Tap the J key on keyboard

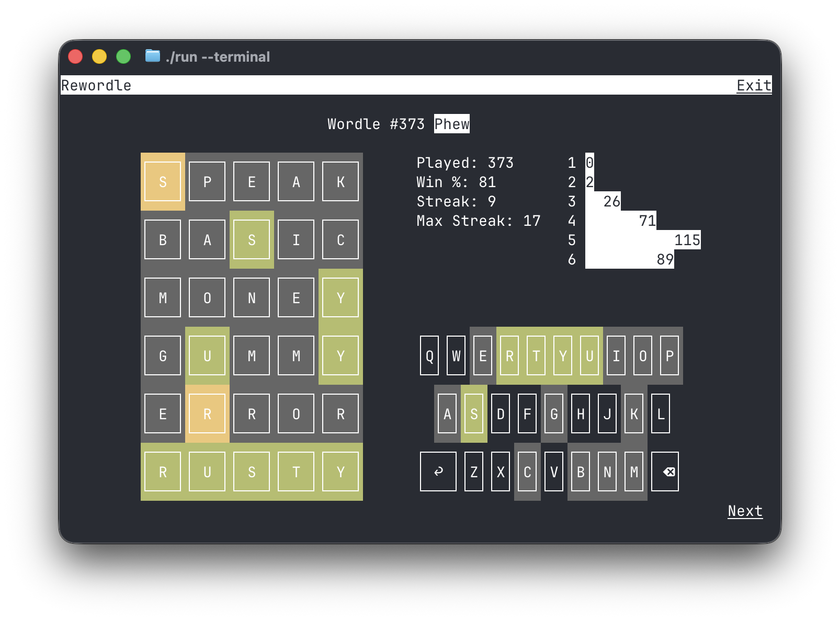(x=607, y=413)
